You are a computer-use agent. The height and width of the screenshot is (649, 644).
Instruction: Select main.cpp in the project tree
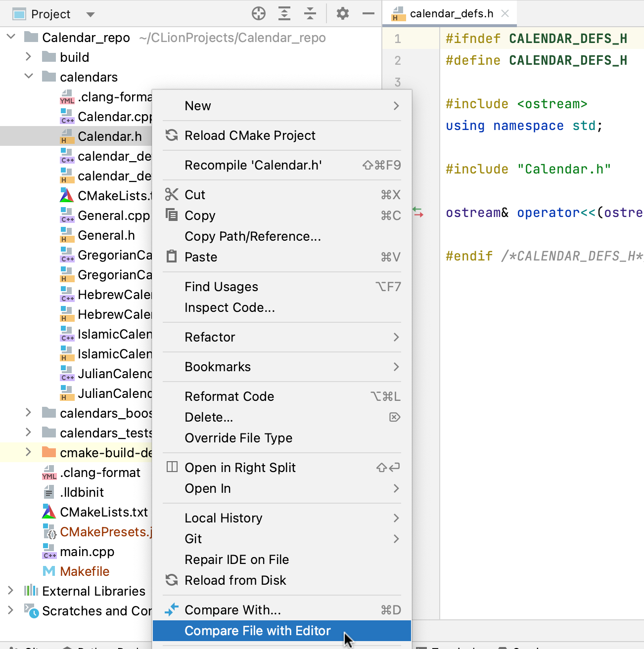pos(87,552)
